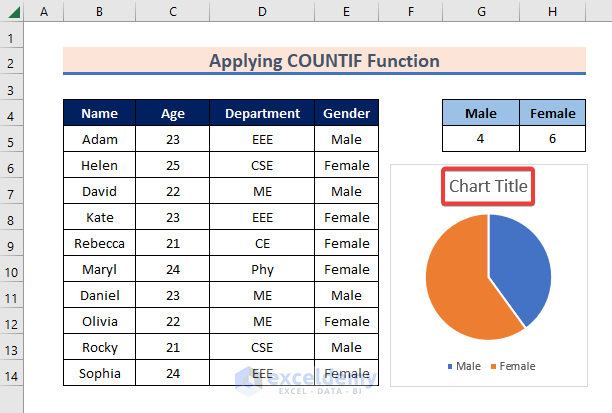
Task: Click the Female summary header cell
Action: pos(553,113)
